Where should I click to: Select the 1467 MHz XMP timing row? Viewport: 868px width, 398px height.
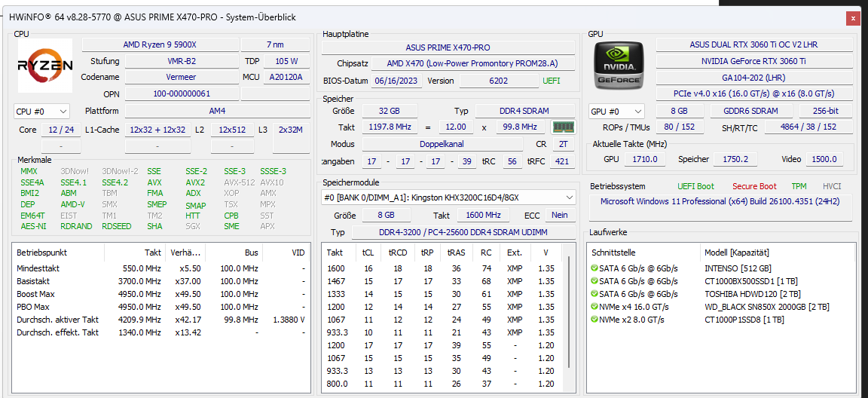tap(442, 281)
